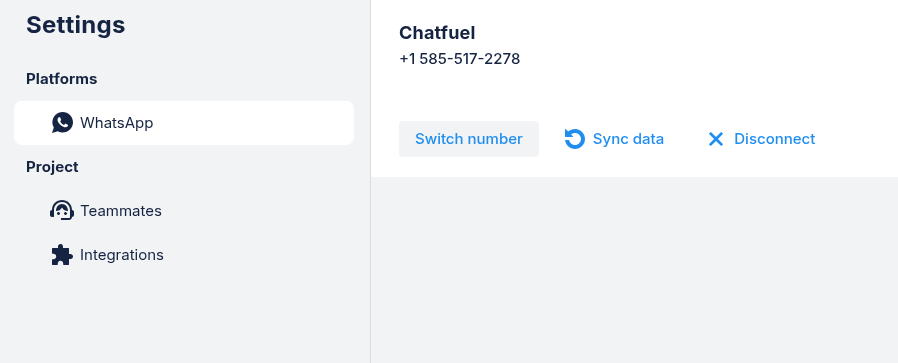
Task: Open the Teammates settings page
Action: [x=184, y=211]
